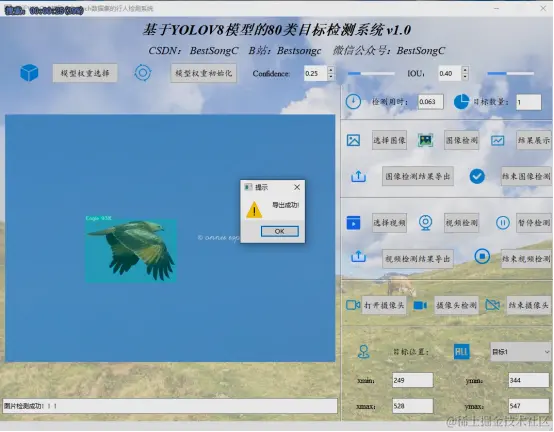Image resolution: width=554 pixels, height=432 pixels.
Task: Click the 模型权重初始化 button
Action: [x=204, y=73]
